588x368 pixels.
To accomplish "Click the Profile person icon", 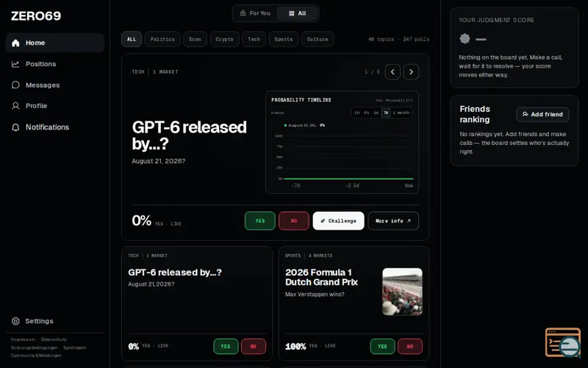I will [15, 106].
